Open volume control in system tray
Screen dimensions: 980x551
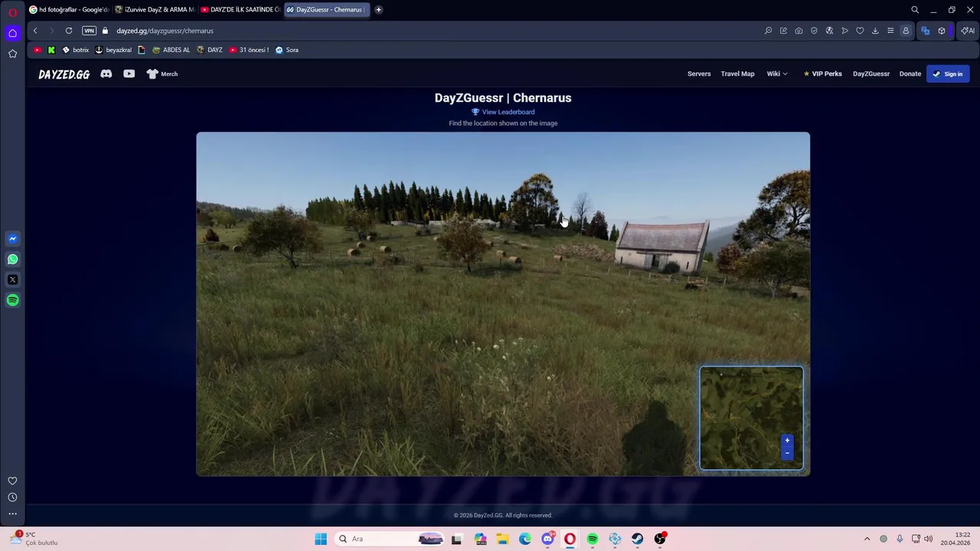click(x=928, y=539)
